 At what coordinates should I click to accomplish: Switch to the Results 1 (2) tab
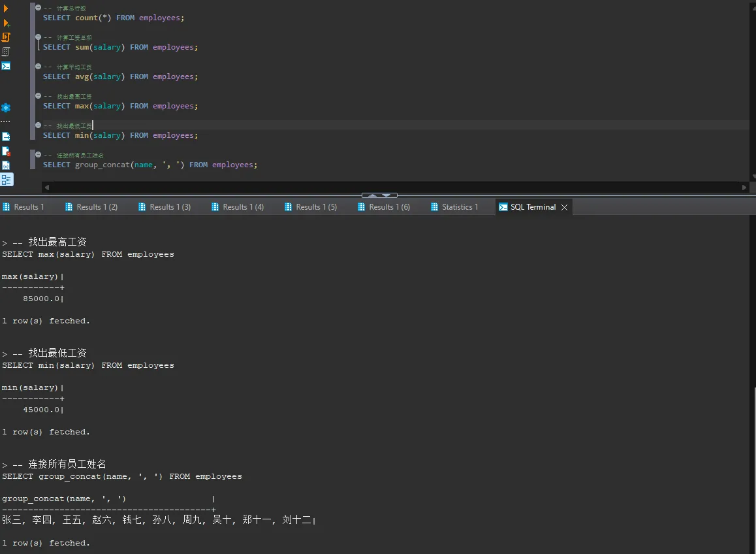(x=91, y=207)
